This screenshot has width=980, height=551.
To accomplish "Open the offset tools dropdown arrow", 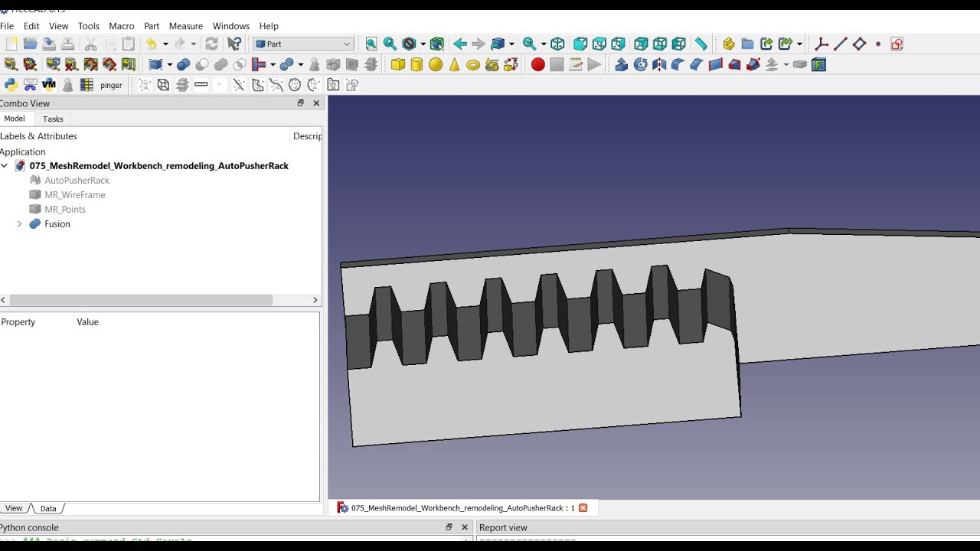I will tap(786, 65).
